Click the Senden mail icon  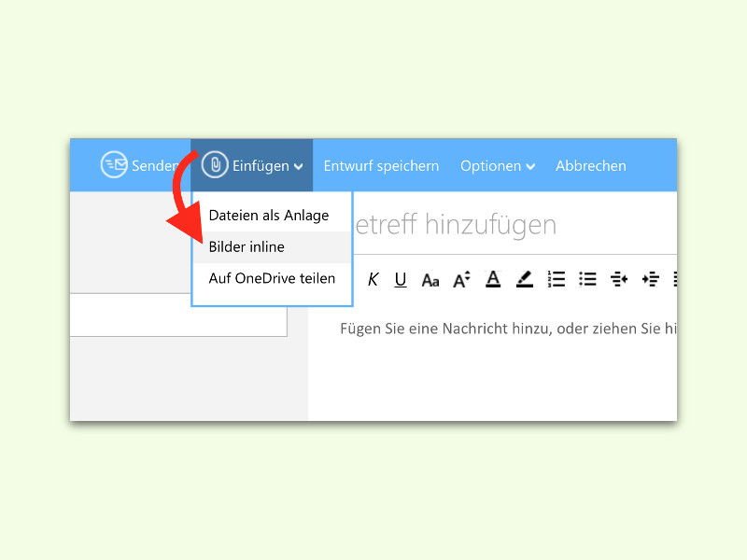pyautogui.click(x=114, y=165)
